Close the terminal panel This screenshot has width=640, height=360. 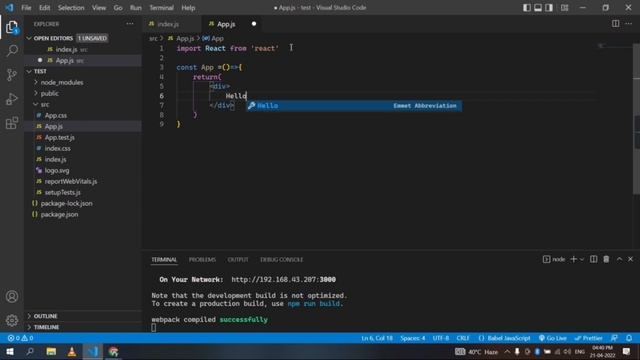click(x=631, y=259)
